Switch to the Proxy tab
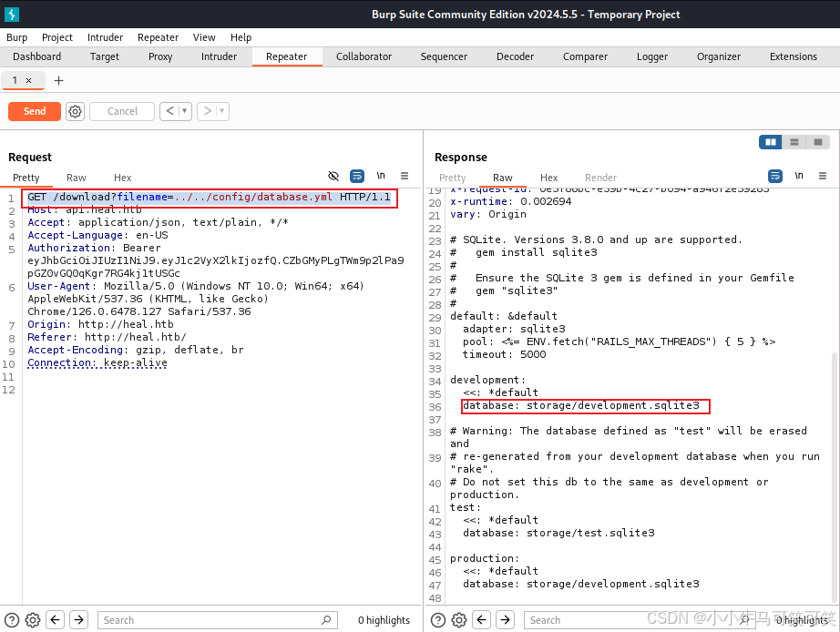840x632 pixels. click(x=160, y=56)
